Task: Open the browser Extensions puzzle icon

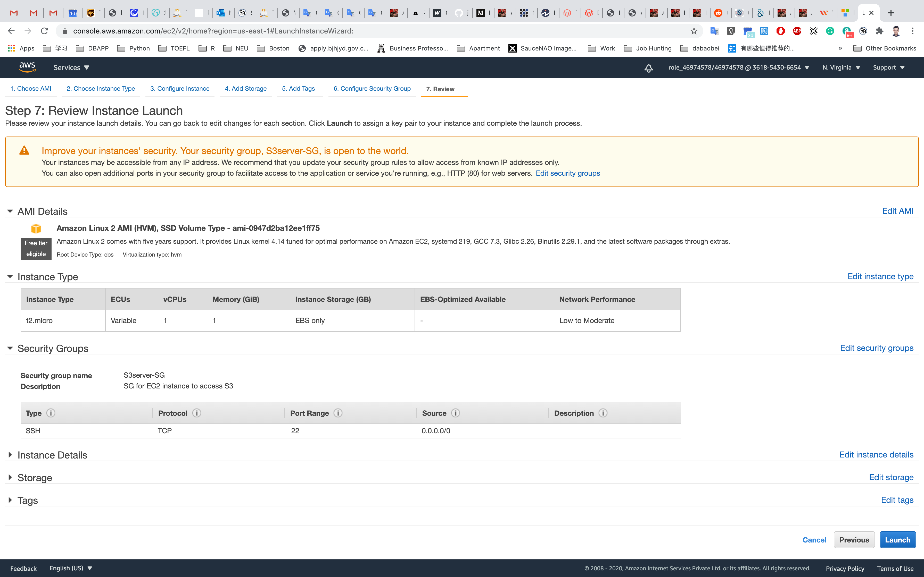Action: pyautogui.click(x=880, y=31)
